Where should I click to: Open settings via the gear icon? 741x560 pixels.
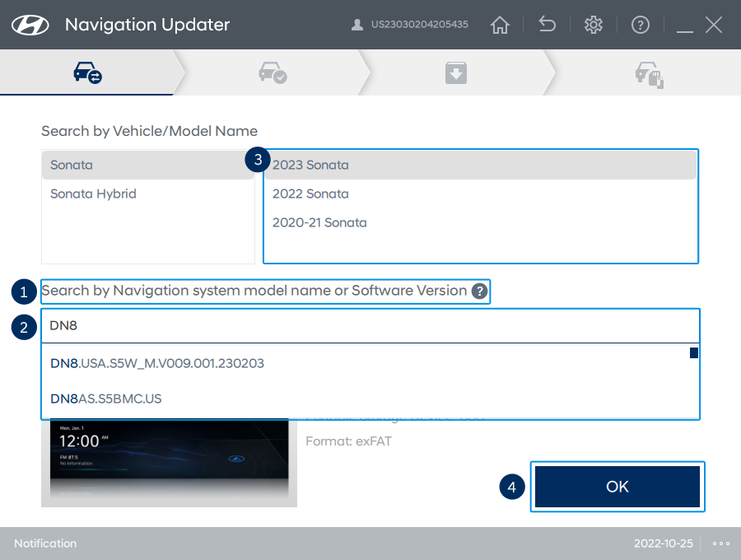tap(594, 25)
